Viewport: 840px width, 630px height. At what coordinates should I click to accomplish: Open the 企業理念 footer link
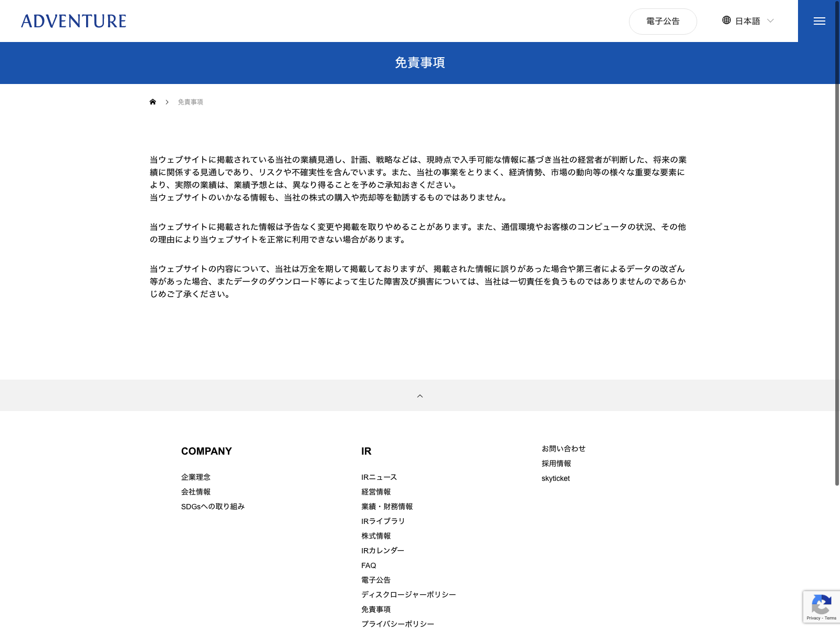click(x=196, y=477)
